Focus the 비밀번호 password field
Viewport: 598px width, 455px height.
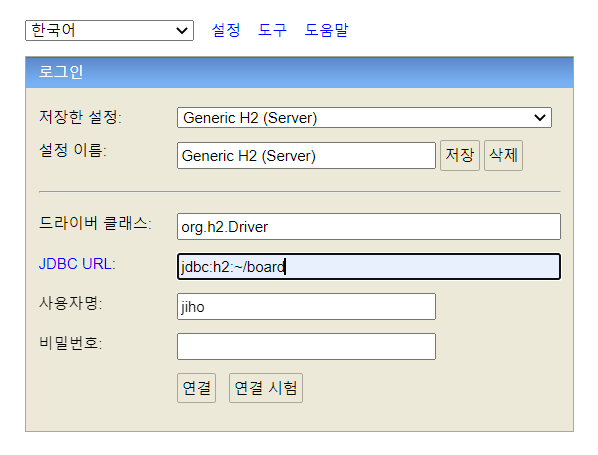306,347
